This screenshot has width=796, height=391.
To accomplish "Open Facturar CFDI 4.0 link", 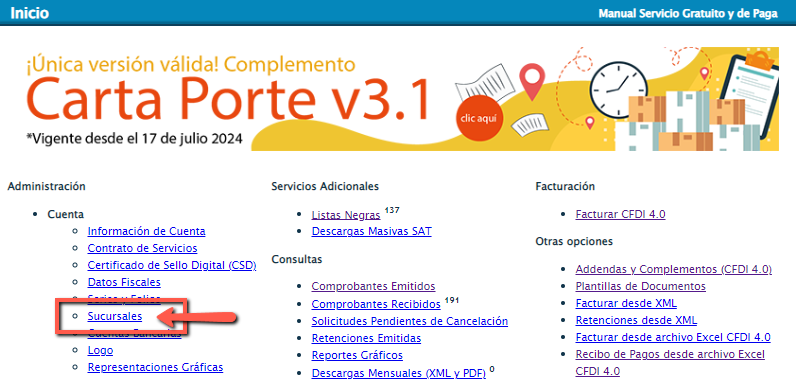I will pos(620,214).
